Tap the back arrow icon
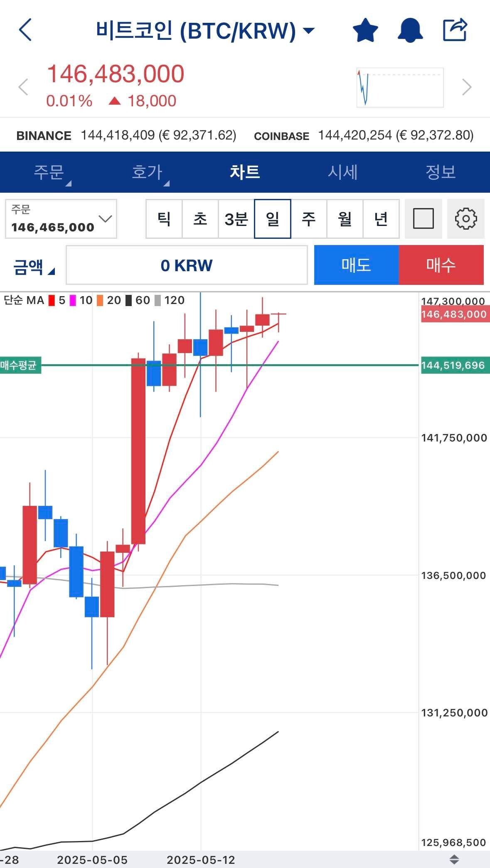The image size is (490, 868). (25, 30)
